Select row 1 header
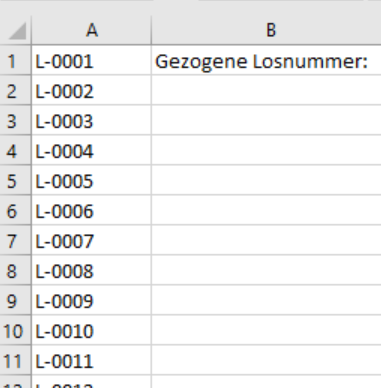This screenshot has width=381, height=388. coord(15,60)
